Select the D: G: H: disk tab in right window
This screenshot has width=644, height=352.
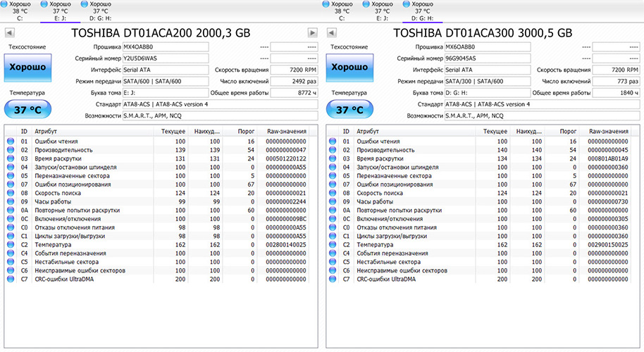[x=422, y=11]
